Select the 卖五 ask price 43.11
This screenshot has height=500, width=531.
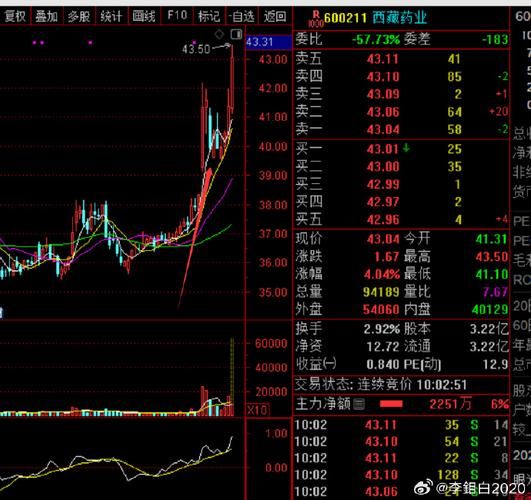point(383,59)
